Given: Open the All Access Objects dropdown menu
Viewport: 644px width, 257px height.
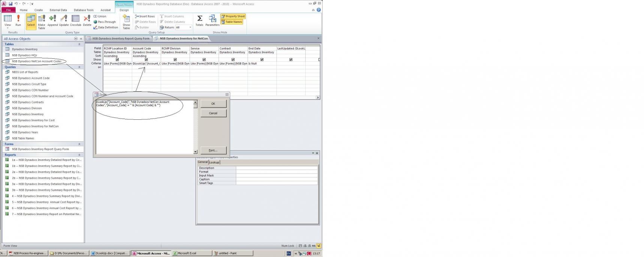Looking at the screenshot, I should click(x=76, y=39).
